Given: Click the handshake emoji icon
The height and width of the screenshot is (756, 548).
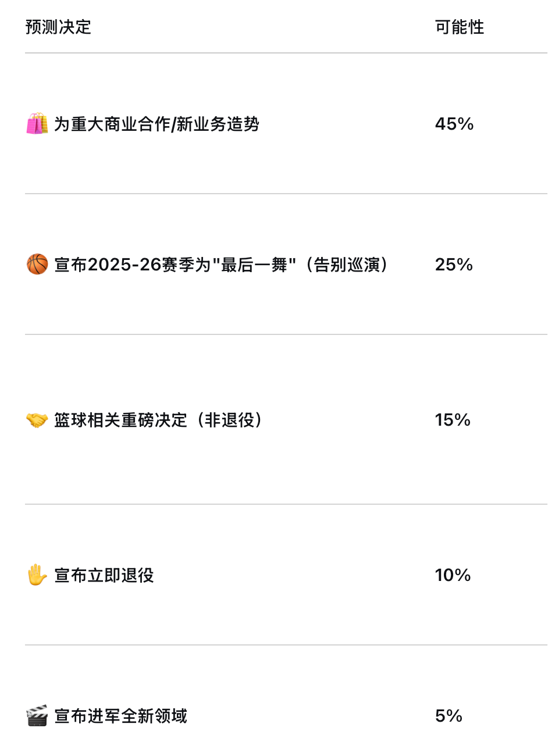Looking at the screenshot, I should click(37, 420).
